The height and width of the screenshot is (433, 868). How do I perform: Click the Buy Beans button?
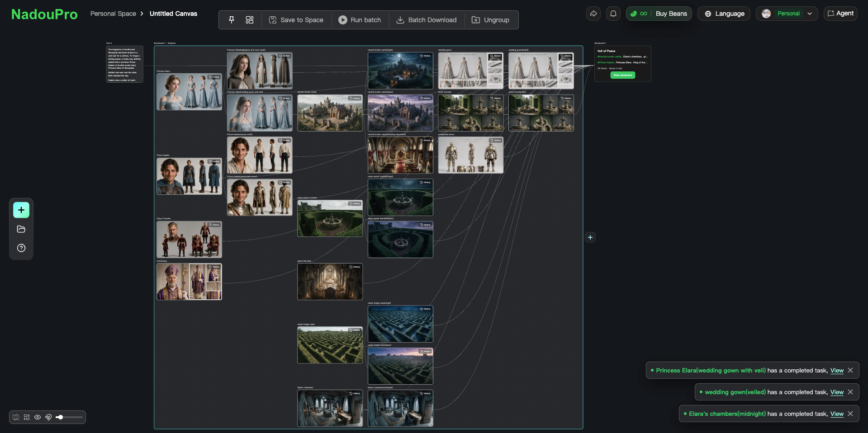pyautogui.click(x=659, y=14)
